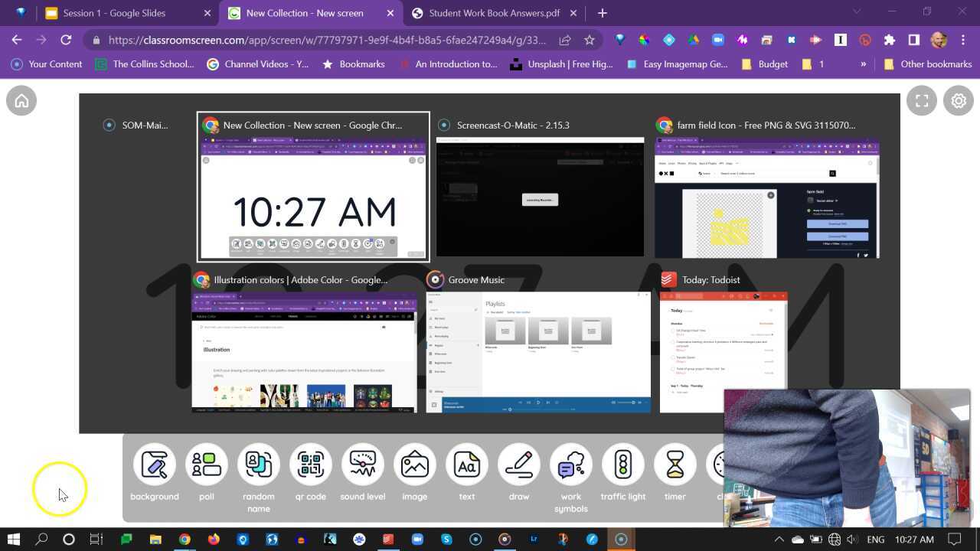Open the poll widget
The width and height of the screenshot is (980, 551).
[207, 465]
